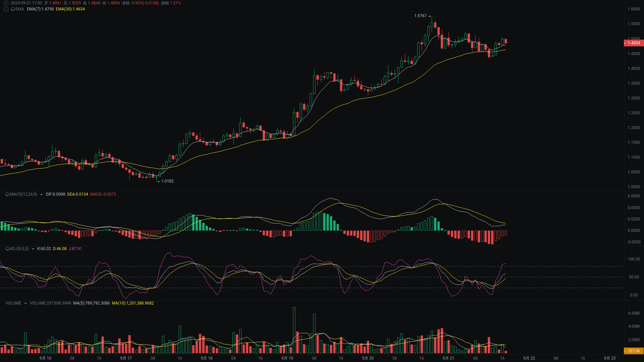
Task: Click the DIF:0.0098 value label
Action: coord(55,194)
